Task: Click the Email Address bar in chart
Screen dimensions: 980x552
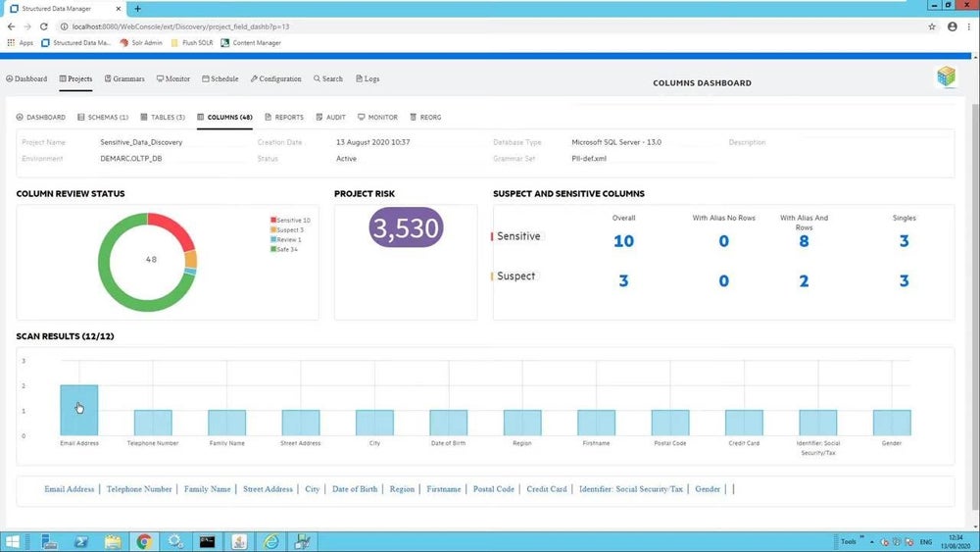Action: point(78,410)
